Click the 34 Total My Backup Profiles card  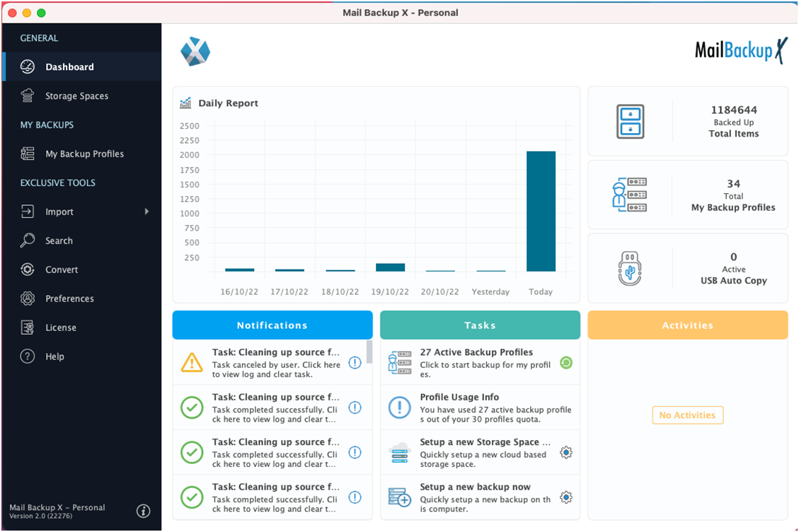tap(688, 195)
